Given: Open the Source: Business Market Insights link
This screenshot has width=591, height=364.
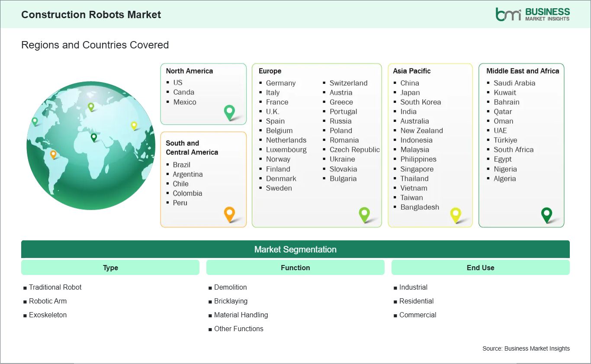Looking at the screenshot, I should (526, 348).
